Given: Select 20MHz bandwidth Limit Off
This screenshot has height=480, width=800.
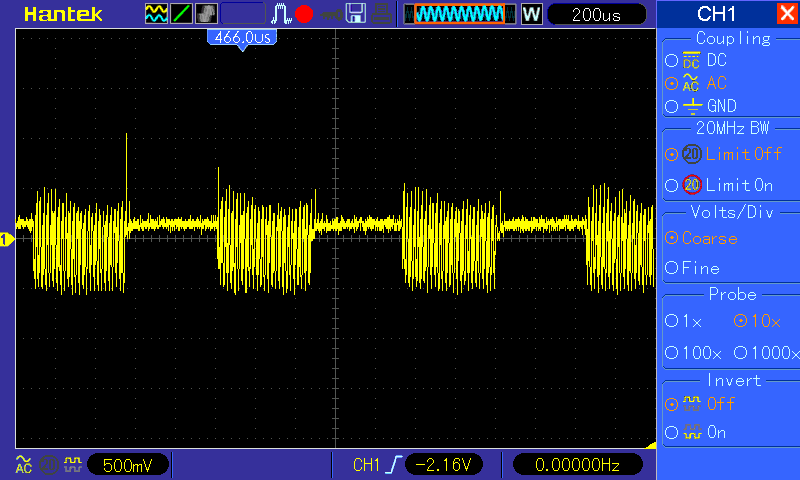Looking at the screenshot, I should [x=723, y=154].
